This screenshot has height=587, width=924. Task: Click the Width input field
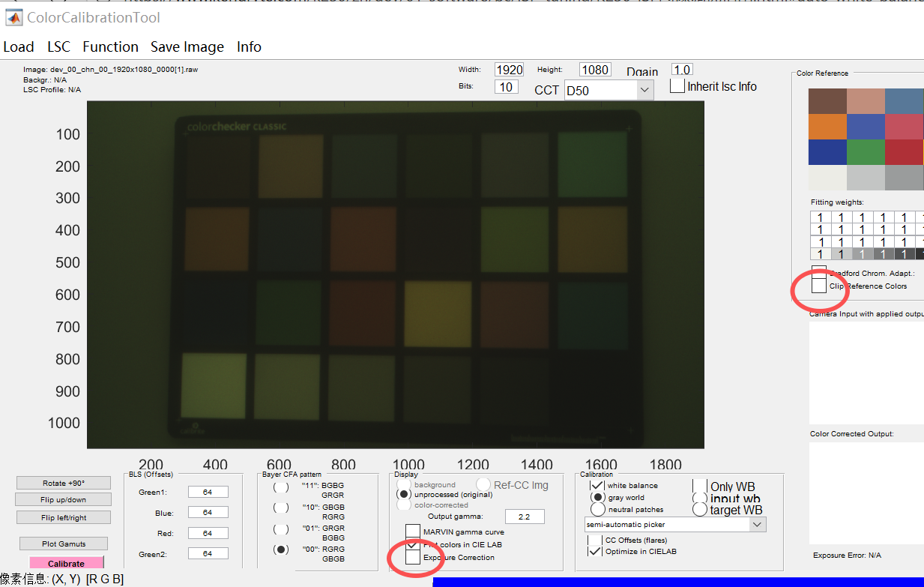tap(509, 70)
